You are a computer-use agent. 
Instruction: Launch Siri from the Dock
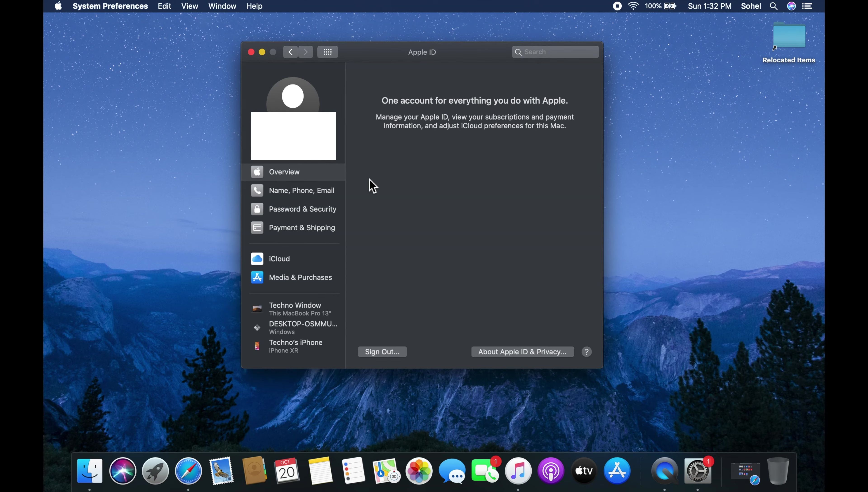click(x=123, y=471)
